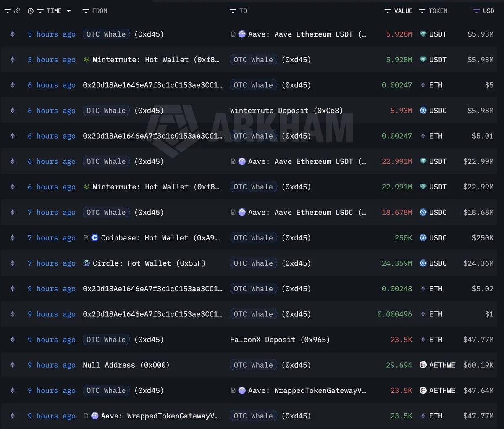Click the Wintermute logo in the 5 hours ago row
The height and width of the screenshot is (429, 504).
click(x=87, y=60)
